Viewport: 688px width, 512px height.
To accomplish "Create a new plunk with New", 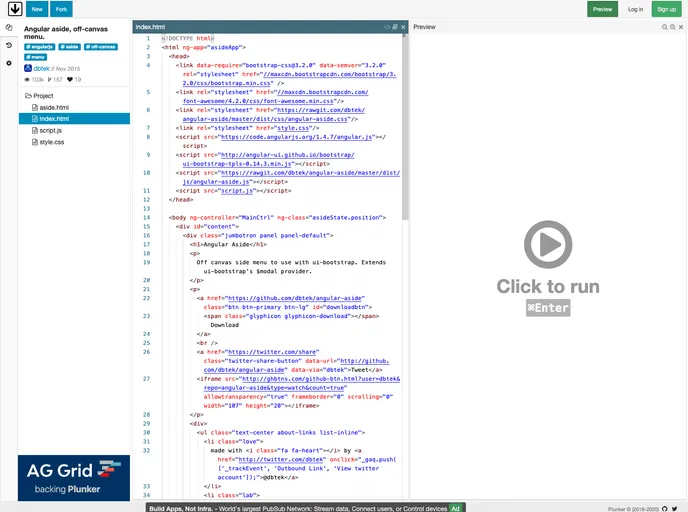I will click(x=37, y=9).
